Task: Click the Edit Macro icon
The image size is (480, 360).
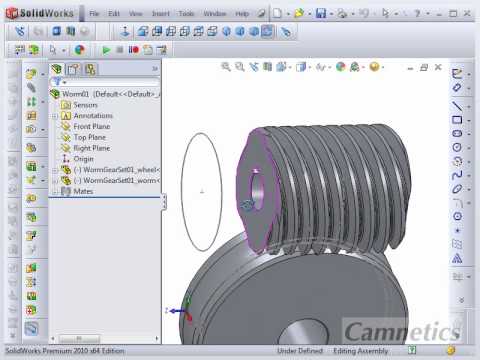Action: [x=162, y=50]
